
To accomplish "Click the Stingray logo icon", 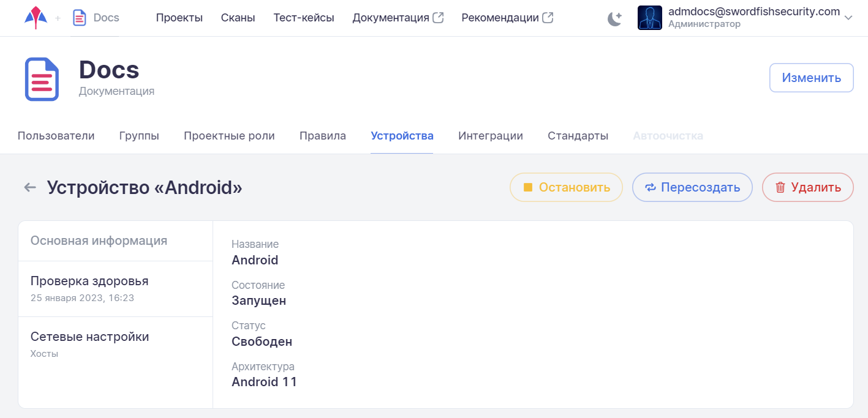I will coord(36,18).
